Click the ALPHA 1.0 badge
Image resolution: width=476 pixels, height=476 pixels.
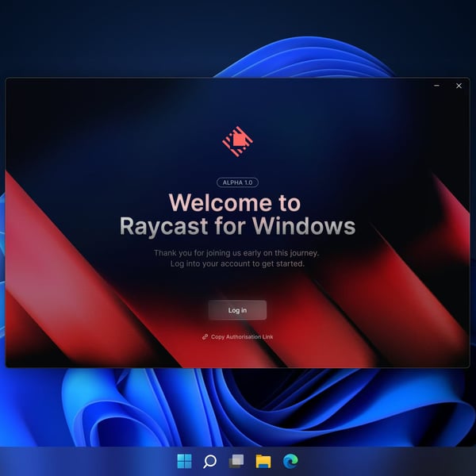(x=237, y=182)
